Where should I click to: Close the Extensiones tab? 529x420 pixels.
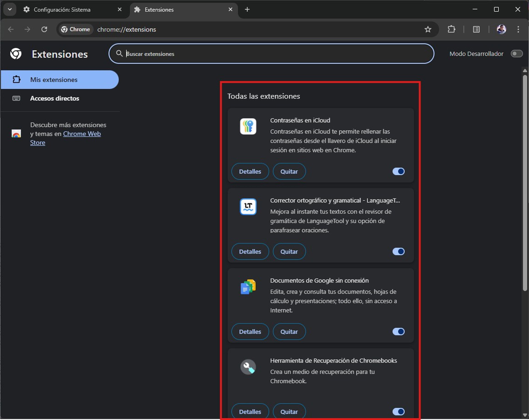pos(230,9)
